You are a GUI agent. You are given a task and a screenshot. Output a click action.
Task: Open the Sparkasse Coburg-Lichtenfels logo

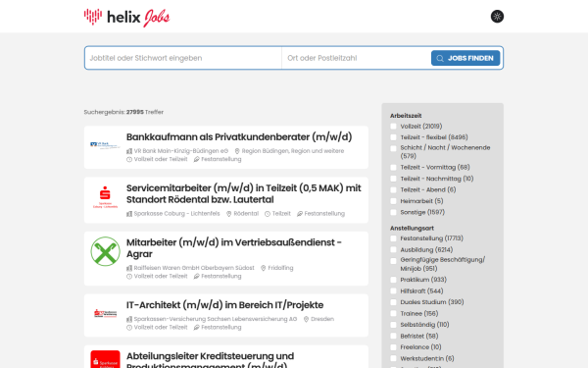click(x=106, y=197)
